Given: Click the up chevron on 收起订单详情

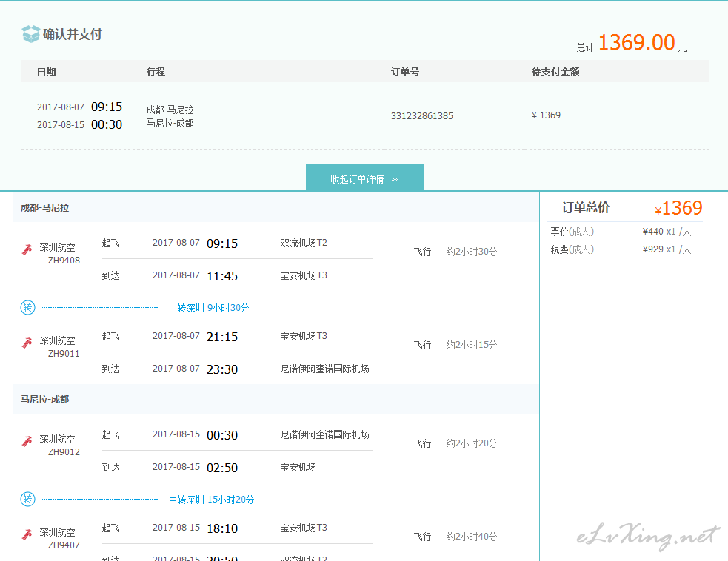Looking at the screenshot, I should click(395, 179).
